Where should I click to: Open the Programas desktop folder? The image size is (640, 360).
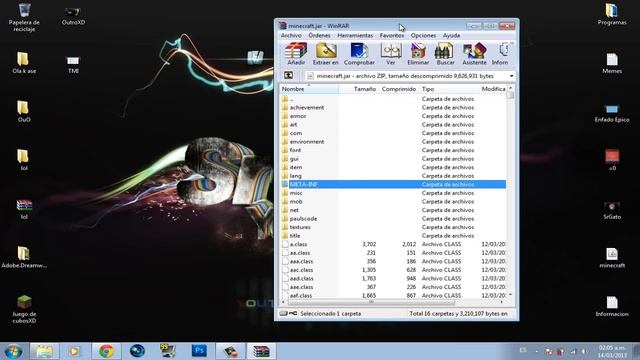click(x=611, y=15)
